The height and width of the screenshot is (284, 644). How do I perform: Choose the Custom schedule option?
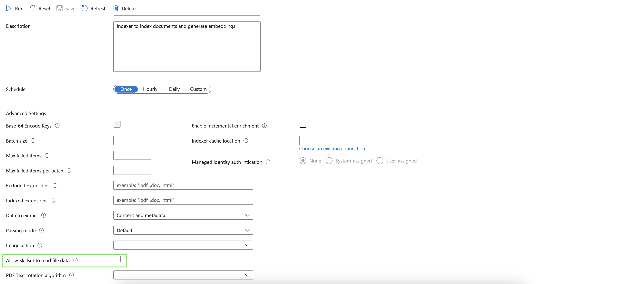pos(198,89)
